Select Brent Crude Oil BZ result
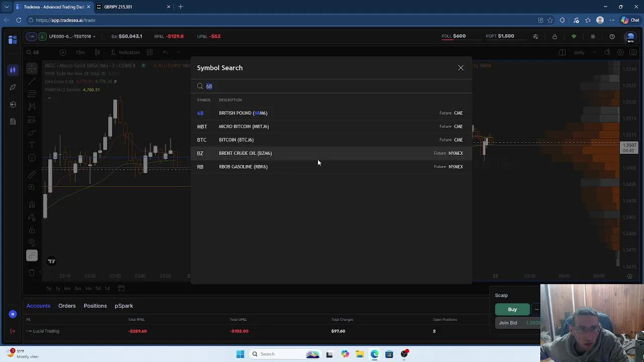 (330, 153)
